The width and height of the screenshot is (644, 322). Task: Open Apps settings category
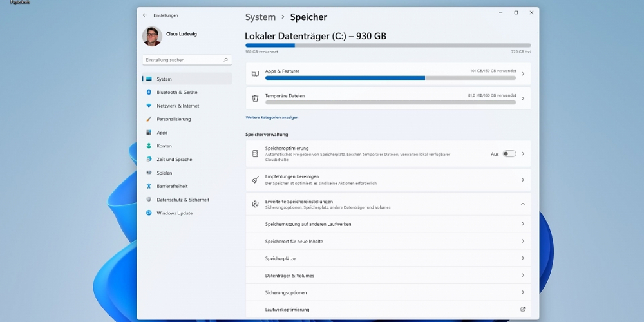[x=187, y=133]
